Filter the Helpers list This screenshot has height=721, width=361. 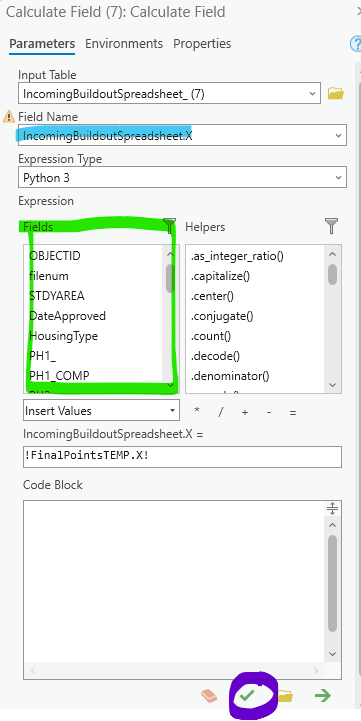(331, 226)
